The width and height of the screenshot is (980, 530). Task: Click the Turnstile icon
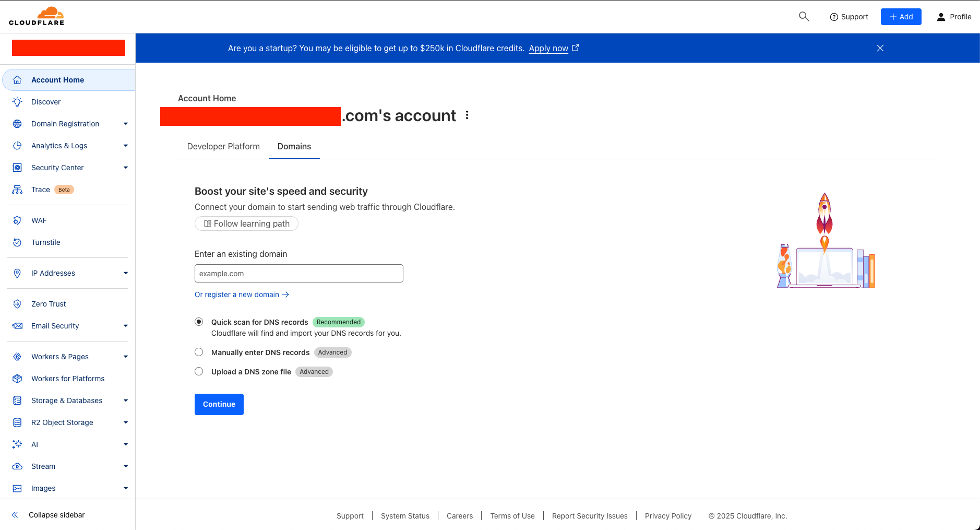[x=17, y=242]
